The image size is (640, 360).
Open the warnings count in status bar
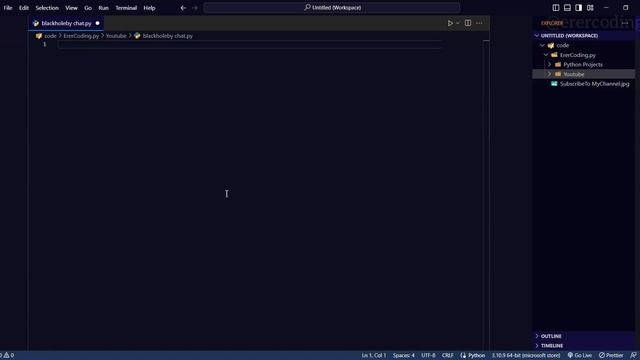pos(9,356)
